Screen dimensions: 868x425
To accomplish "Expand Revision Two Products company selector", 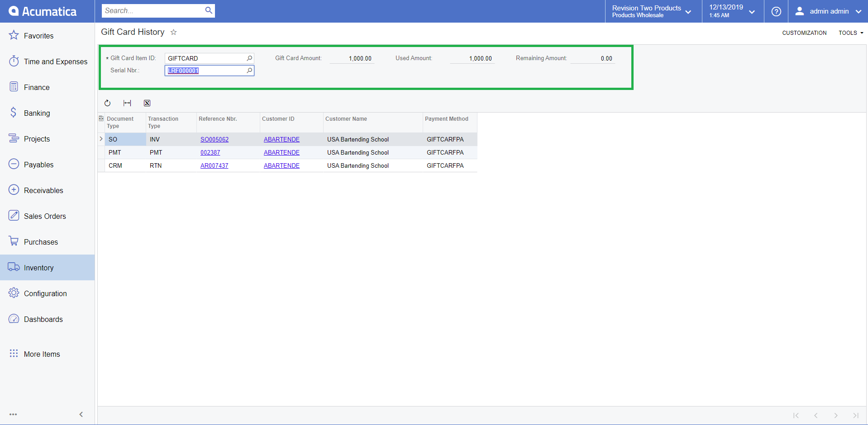I will pyautogui.click(x=653, y=11).
